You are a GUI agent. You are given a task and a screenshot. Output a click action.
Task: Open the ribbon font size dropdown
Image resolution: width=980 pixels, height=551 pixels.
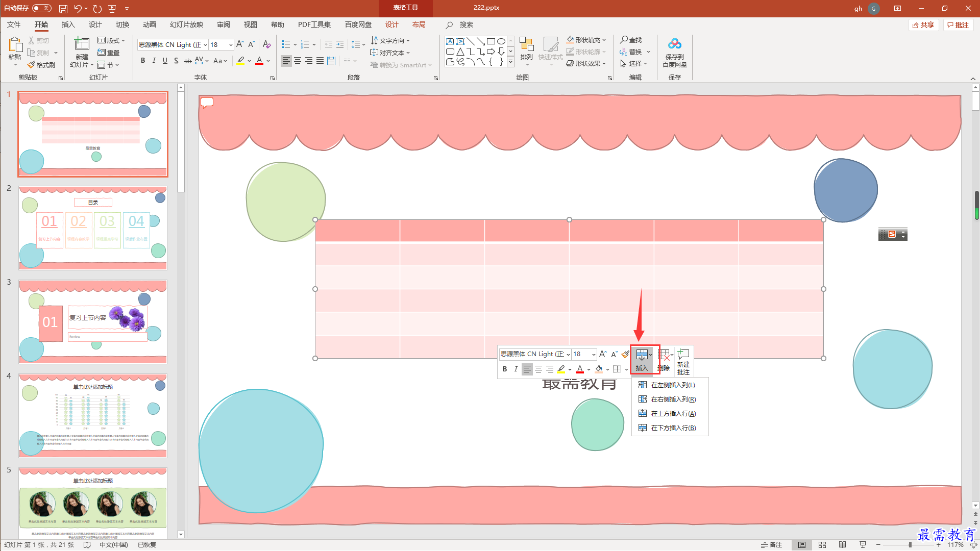pyautogui.click(x=231, y=45)
